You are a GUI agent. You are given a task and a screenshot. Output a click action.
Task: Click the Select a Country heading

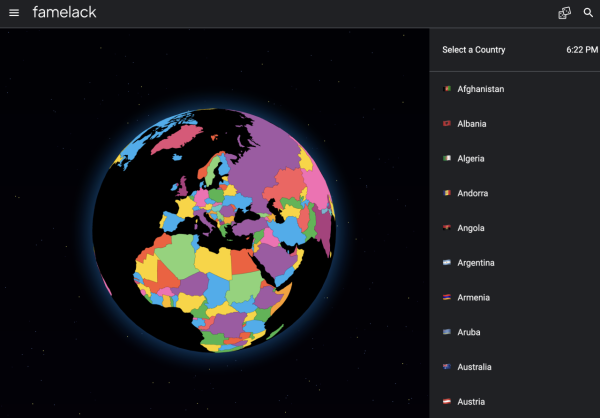(x=473, y=50)
